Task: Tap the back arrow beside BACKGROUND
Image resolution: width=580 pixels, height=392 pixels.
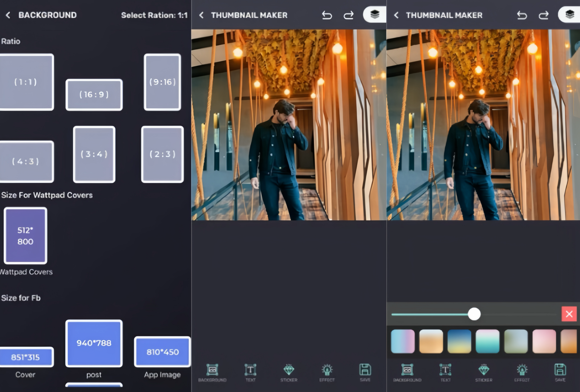Action: [8, 15]
